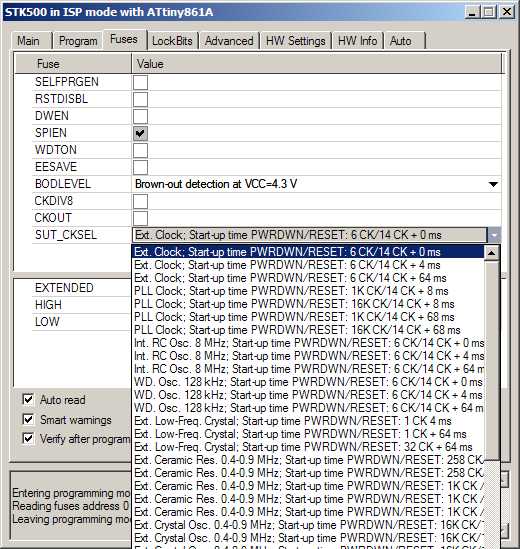Select PLL Clock 16K CK/14 CK + 8 ms
The width and height of the screenshot is (520, 549).
coord(308,304)
